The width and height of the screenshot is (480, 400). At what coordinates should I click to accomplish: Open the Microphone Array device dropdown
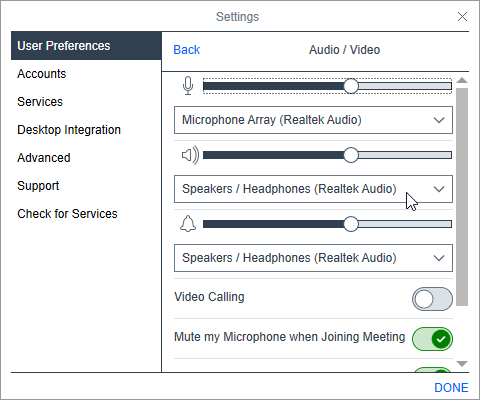coord(313,120)
